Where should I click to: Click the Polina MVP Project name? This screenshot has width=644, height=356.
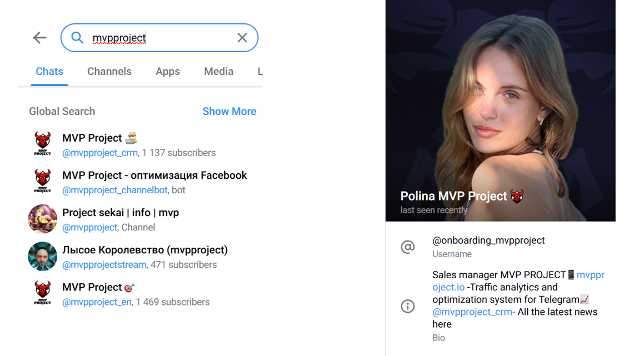453,196
